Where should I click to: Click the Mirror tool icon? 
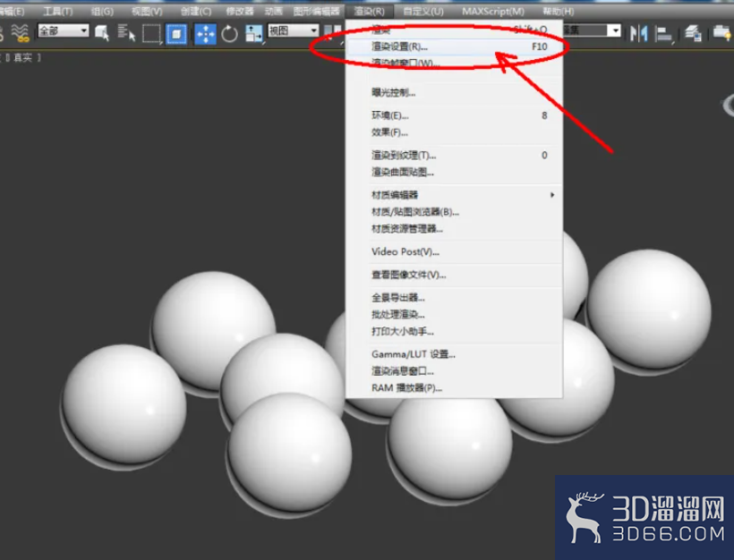[638, 33]
